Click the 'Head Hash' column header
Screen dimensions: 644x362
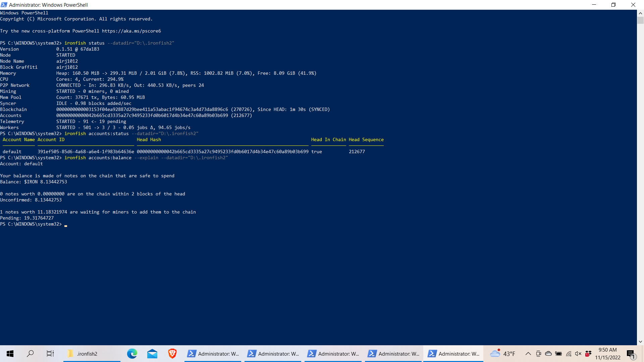coord(149,140)
